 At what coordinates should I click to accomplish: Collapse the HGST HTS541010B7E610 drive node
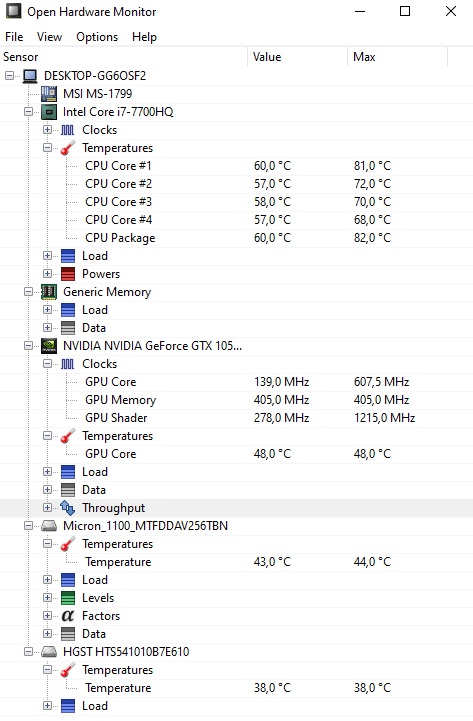click(28, 652)
